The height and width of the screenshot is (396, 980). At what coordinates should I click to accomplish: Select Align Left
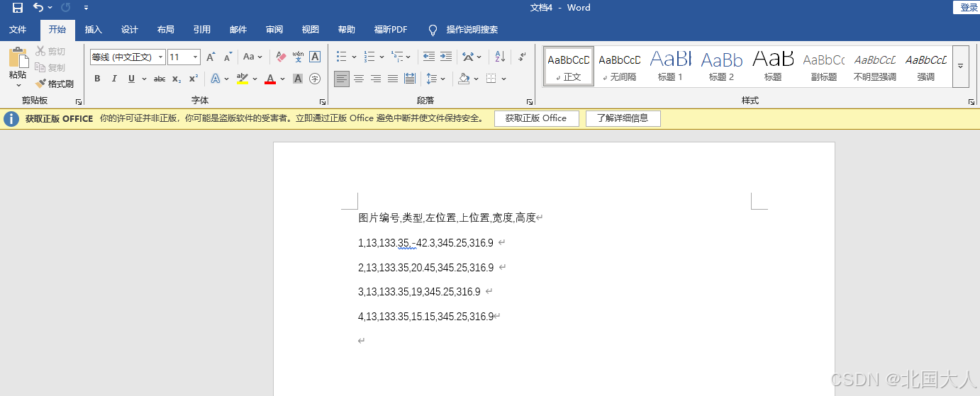pyautogui.click(x=342, y=79)
